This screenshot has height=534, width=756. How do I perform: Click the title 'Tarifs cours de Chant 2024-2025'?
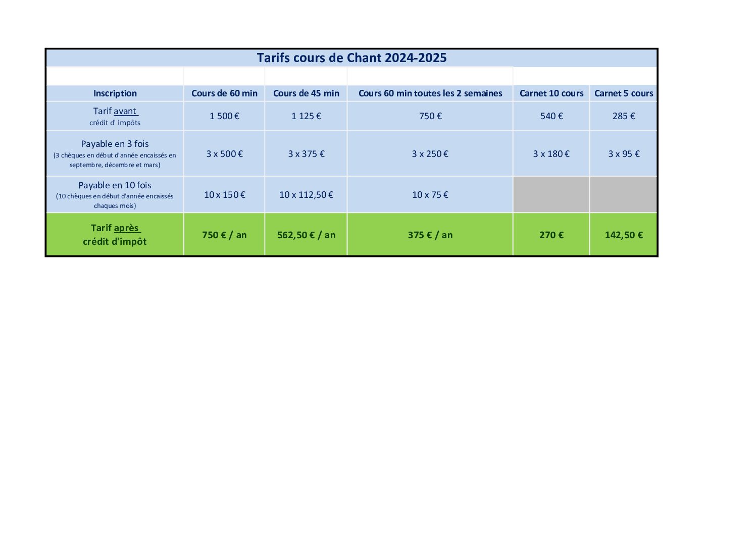pos(351,58)
